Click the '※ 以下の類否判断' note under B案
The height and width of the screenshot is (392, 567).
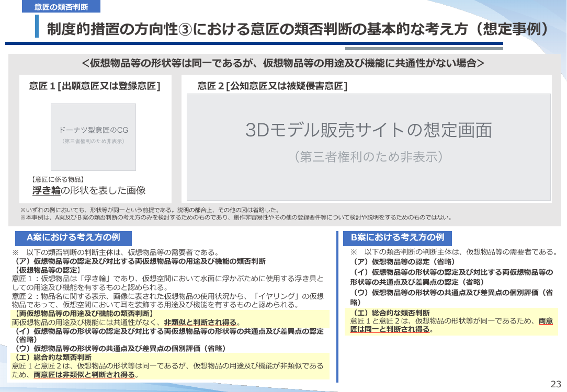[x=454, y=252]
